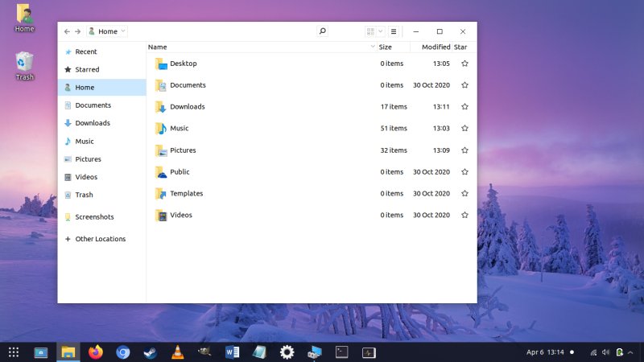Open Music in the sidebar
Image resolution: width=644 pixels, height=362 pixels.
click(102, 142)
